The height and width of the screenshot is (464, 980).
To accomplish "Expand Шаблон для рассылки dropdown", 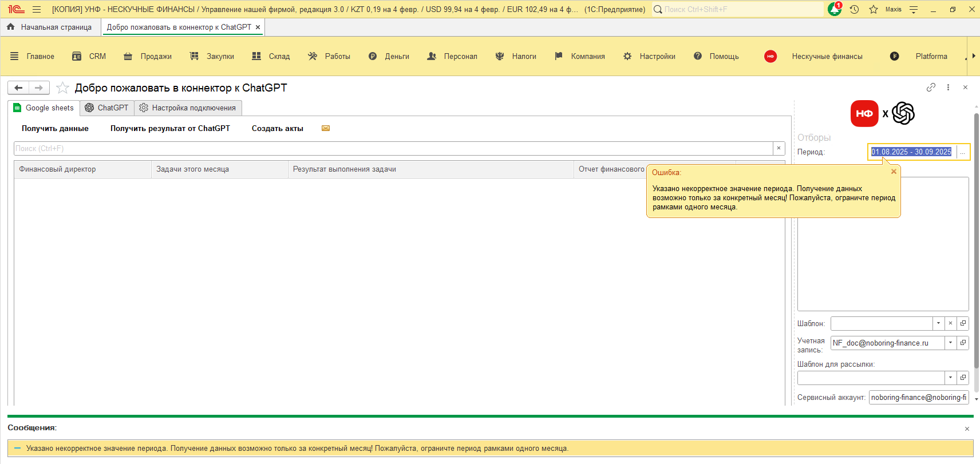I will [x=950, y=378].
